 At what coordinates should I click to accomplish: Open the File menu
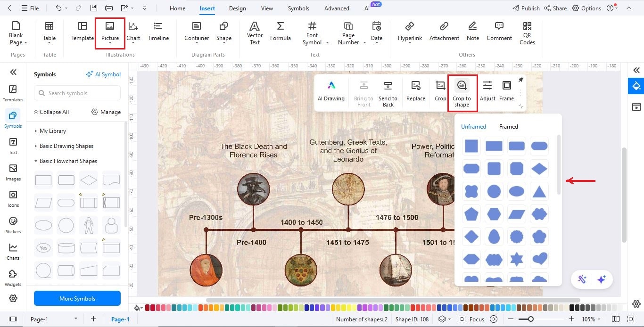point(30,8)
